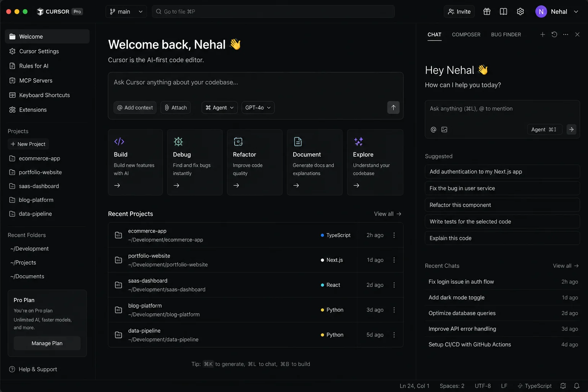Open the GPT-4o model dropdown
Screen dimensions: 588x392
(258, 108)
